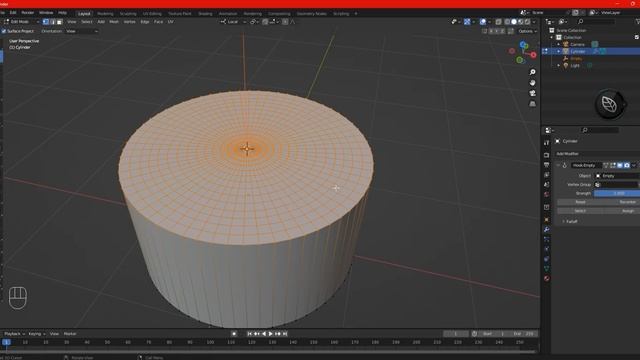
Task: Toggle Hook modifier show in render
Action: [627, 165]
